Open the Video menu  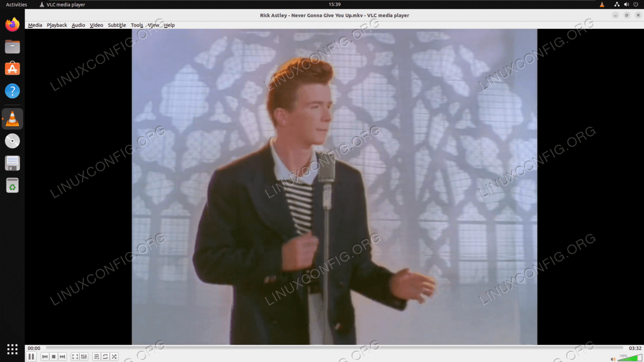[97, 25]
